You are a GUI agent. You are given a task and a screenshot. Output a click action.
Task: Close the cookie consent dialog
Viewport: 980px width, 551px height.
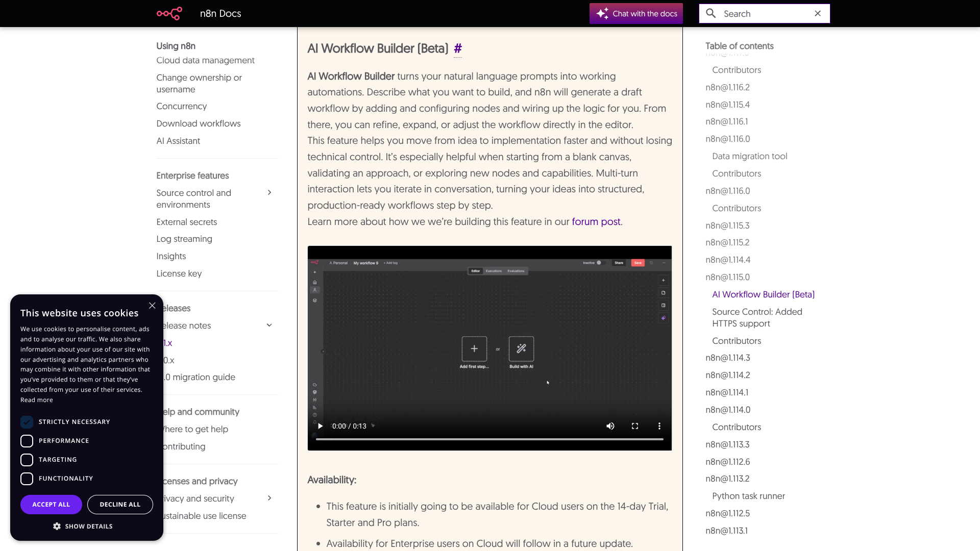click(152, 306)
